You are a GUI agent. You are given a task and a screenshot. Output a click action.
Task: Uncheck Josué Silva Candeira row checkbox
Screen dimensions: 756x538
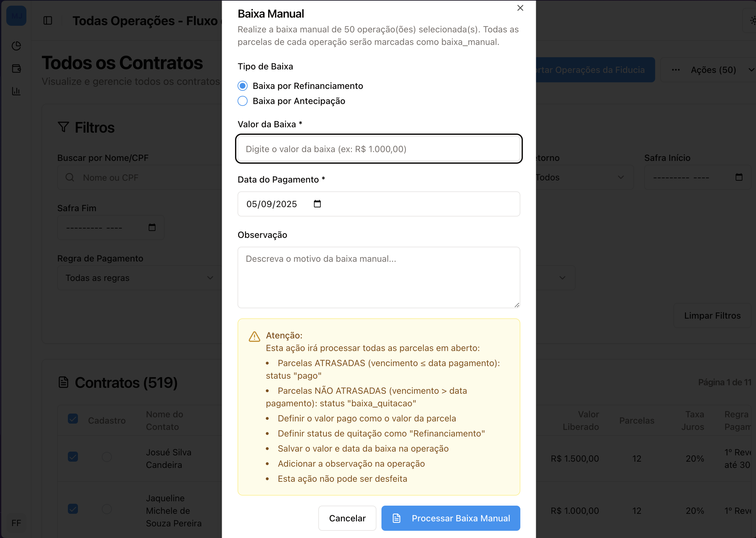click(x=73, y=457)
